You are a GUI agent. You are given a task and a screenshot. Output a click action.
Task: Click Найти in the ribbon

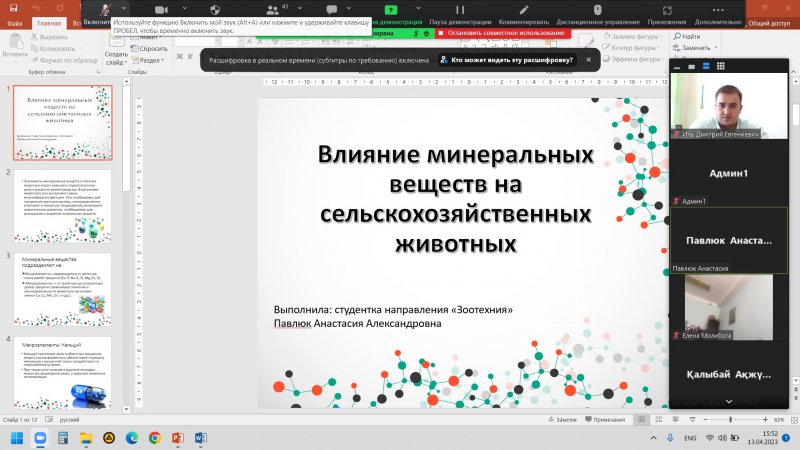tap(687, 36)
